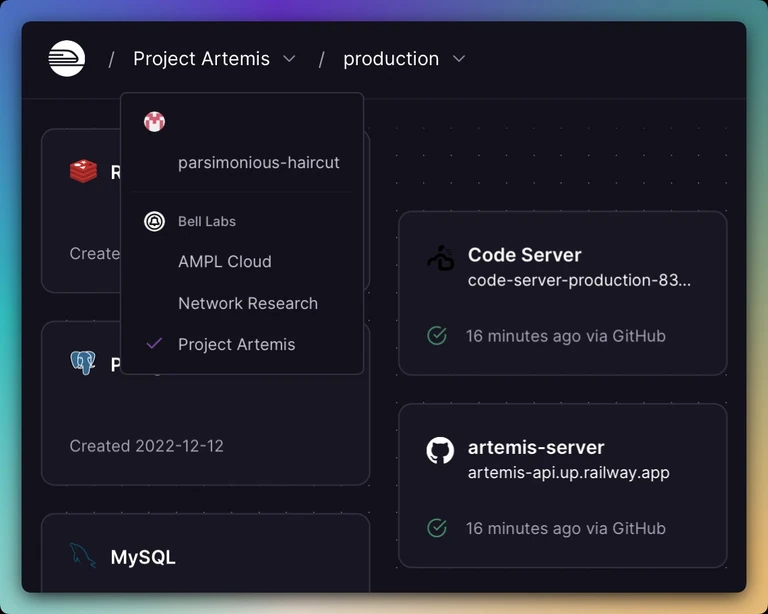Select Network Research project
Viewport: 768px width, 614px height.
pyautogui.click(x=248, y=304)
